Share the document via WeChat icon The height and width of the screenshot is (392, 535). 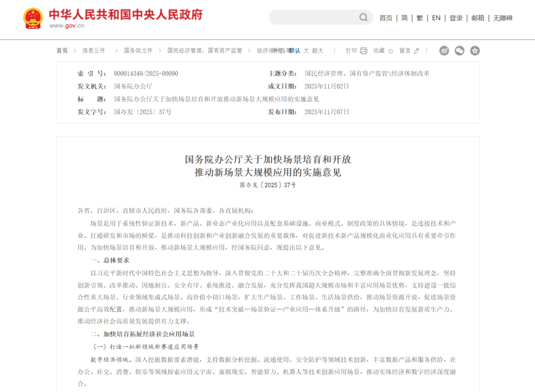click(460, 50)
